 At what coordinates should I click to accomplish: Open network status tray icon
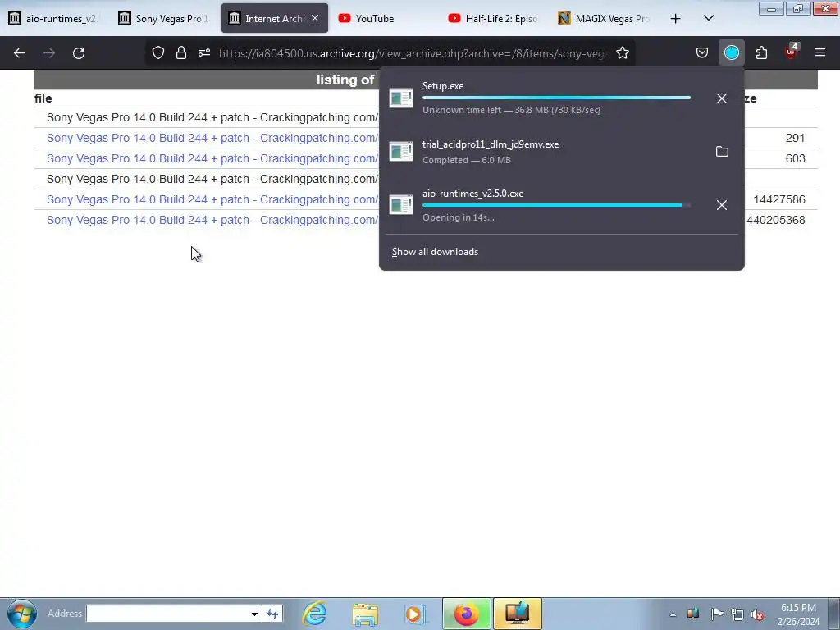(737, 614)
